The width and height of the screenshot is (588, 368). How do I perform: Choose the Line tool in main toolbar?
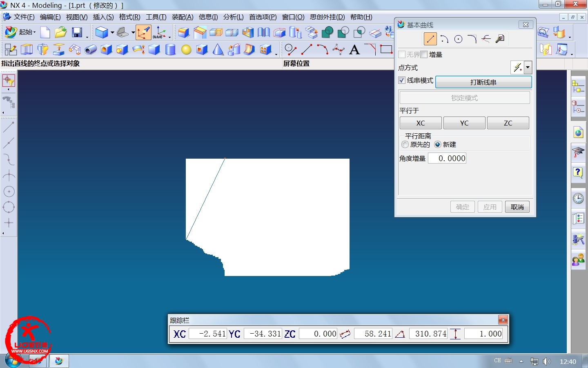point(307,50)
